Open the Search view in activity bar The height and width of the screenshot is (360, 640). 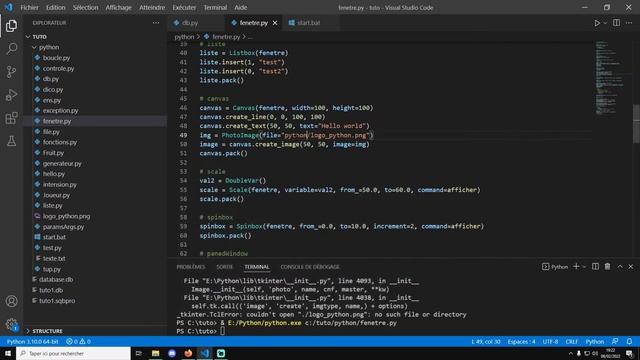(x=11, y=49)
